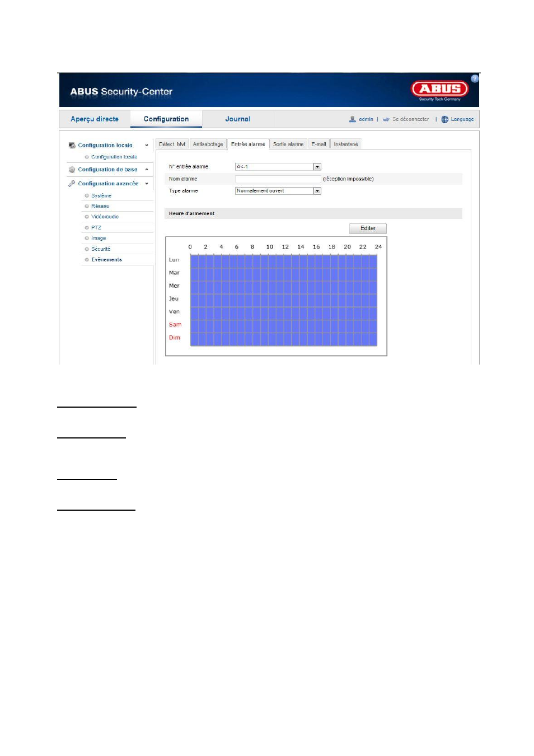534x756 pixels.
Task: Switch to the Détect. Mvt tab
Action: pos(172,144)
